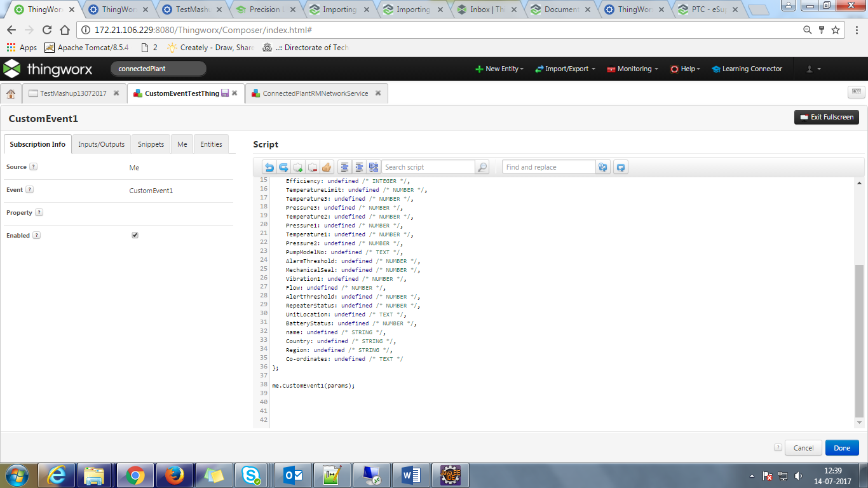Switch to the Snippets tab
The image size is (868, 488).
click(x=151, y=144)
